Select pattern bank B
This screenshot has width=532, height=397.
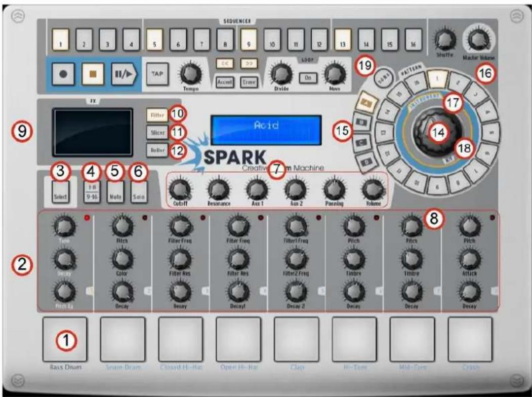point(362,123)
